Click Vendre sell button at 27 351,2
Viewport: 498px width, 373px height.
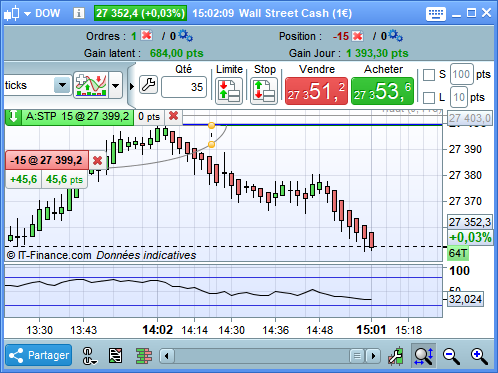pos(316,91)
